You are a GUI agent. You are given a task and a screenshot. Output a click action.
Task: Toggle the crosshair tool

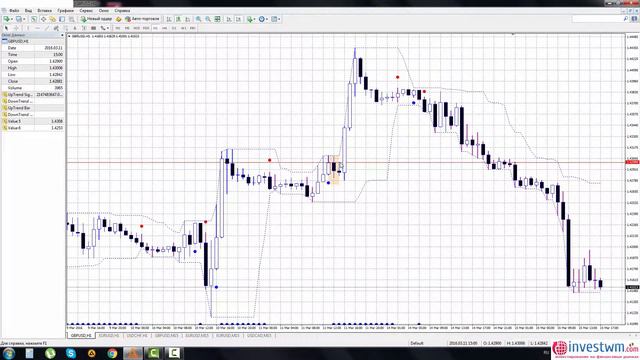tap(16, 28)
